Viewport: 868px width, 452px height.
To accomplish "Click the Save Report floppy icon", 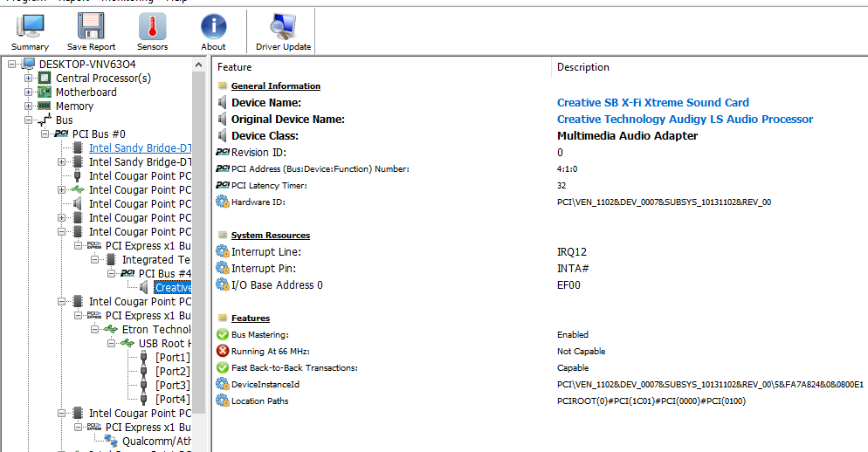I will 91,26.
